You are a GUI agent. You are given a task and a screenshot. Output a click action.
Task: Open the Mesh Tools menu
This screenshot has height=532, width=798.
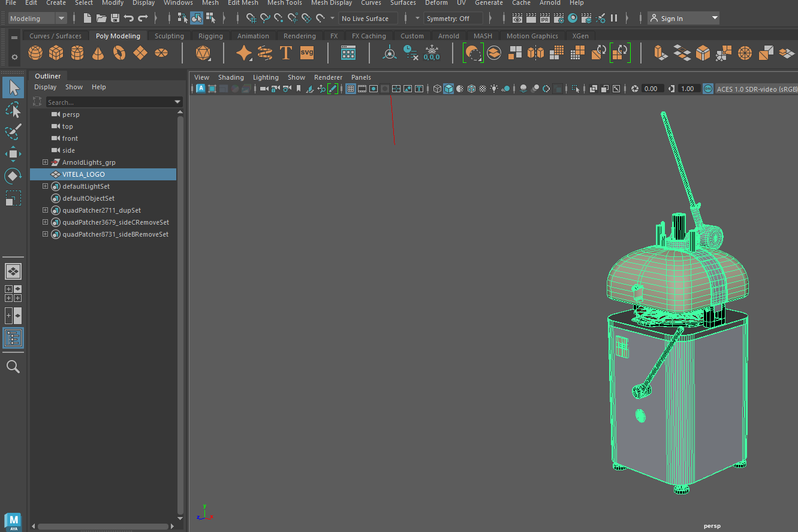click(284, 3)
